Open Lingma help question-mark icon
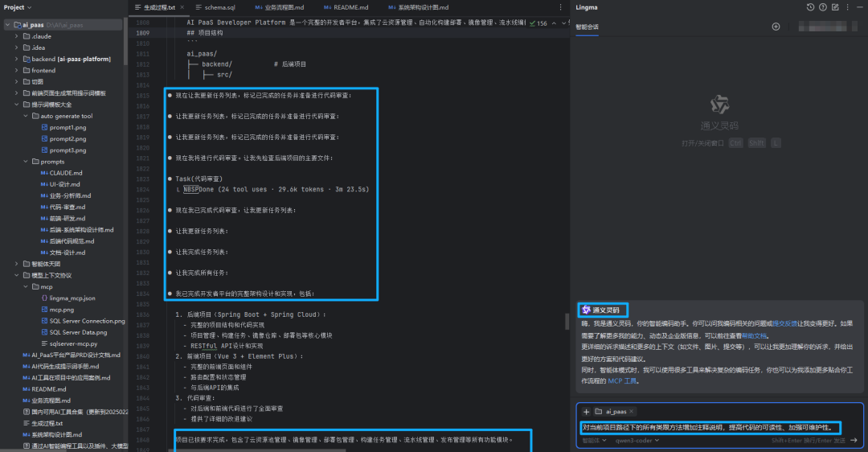This screenshot has height=452, width=868. 823,7
